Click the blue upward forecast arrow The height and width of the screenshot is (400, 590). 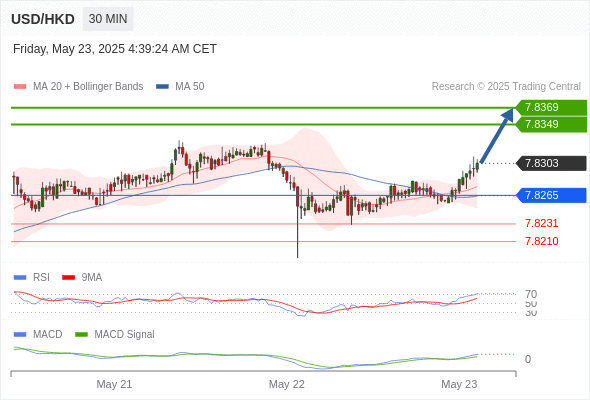tap(497, 135)
